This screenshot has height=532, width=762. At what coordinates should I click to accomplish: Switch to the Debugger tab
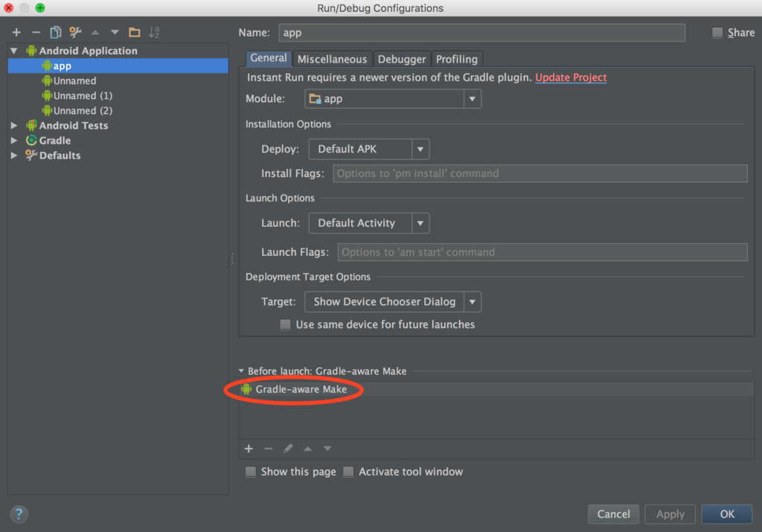tap(401, 60)
